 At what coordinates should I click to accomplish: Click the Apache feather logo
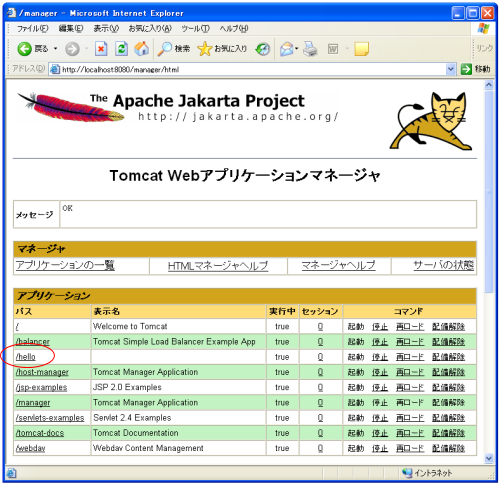coord(71,107)
